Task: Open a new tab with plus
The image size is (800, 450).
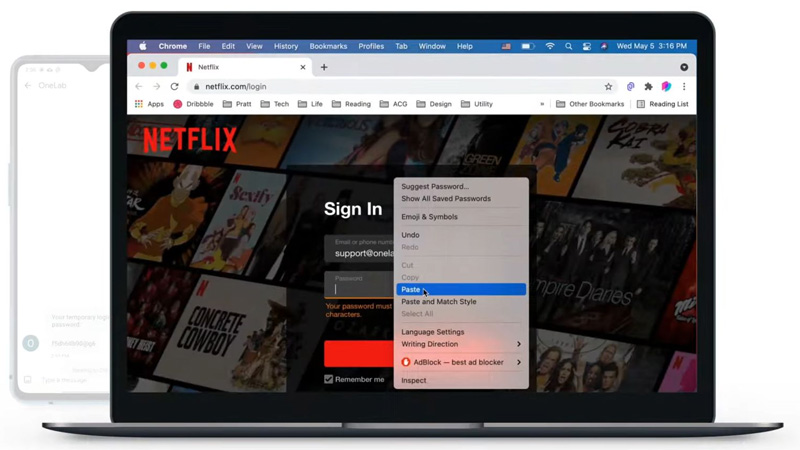Action: point(324,67)
